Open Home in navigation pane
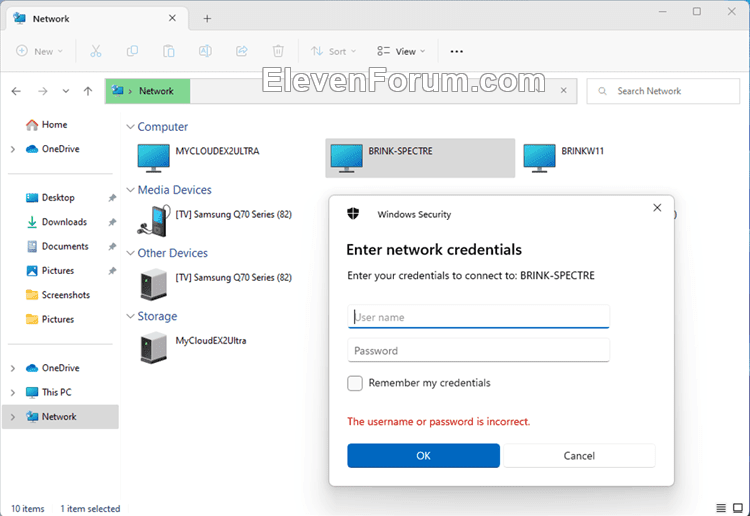The image size is (750, 516). [x=46, y=125]
